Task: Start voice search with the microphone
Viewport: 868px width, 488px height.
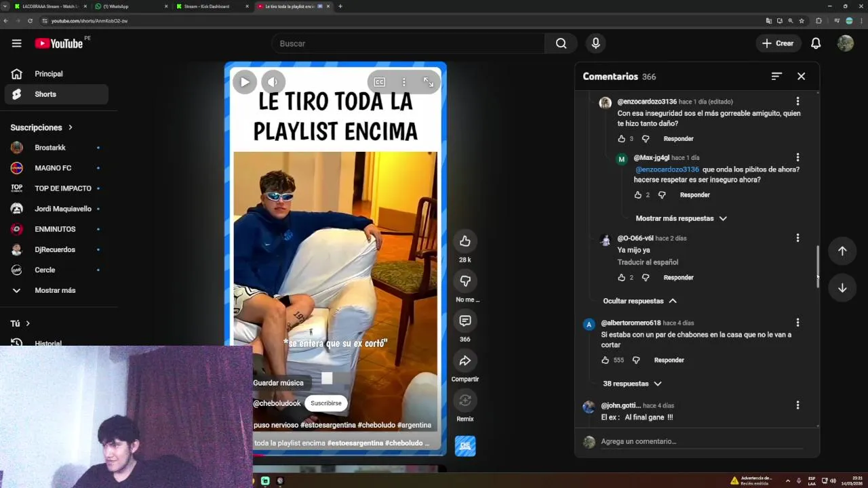Action: pos(595,43)
